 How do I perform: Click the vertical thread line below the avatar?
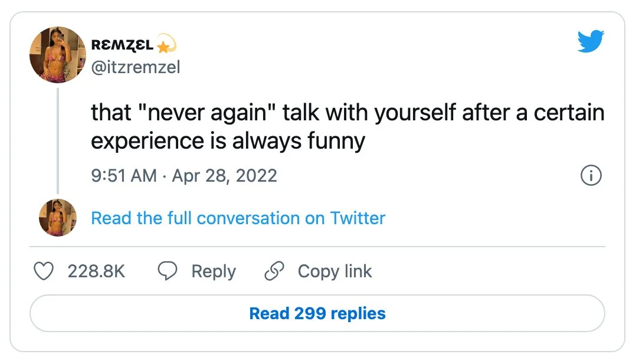click(58, 142)
